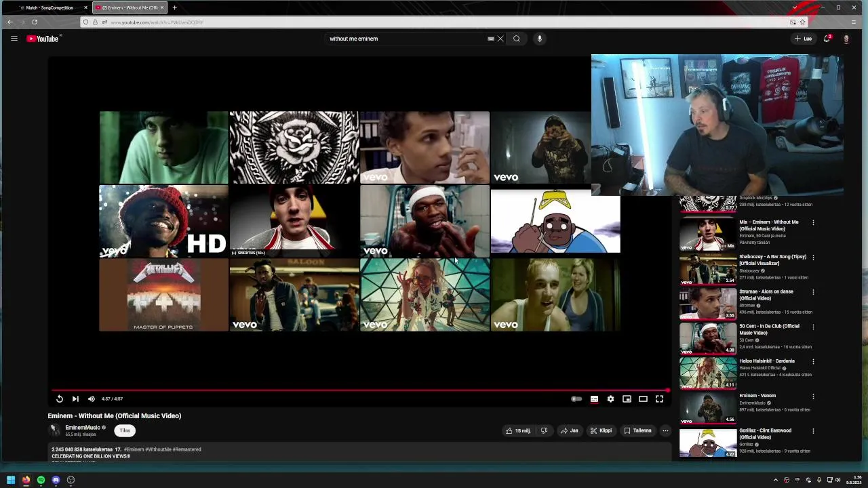Open options for Mix – Eminem - Without Me
868x488 pixels.
[x=813, y=222]
